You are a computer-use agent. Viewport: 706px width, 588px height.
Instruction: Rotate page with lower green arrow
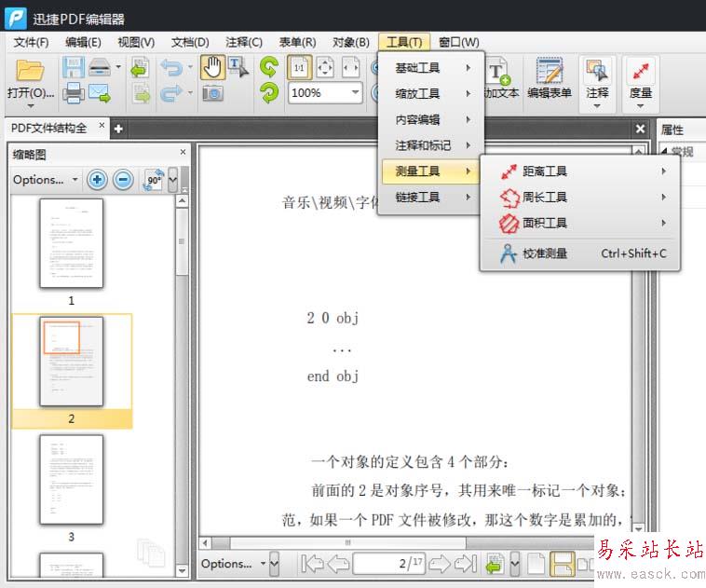coord(269,94)
